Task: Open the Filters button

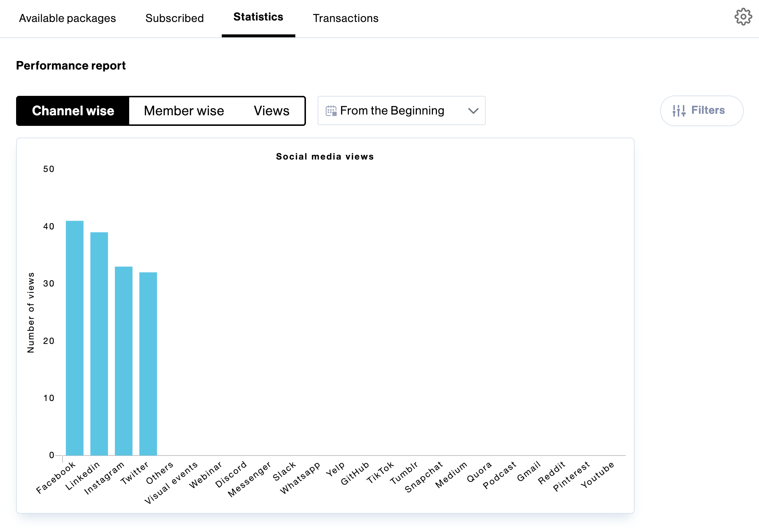Action: tap(702, 111)
